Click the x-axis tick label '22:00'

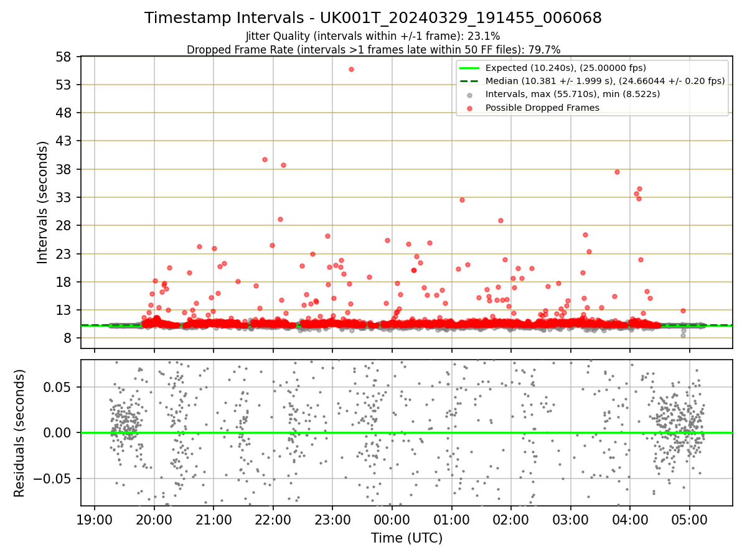[x=273, y=520]
